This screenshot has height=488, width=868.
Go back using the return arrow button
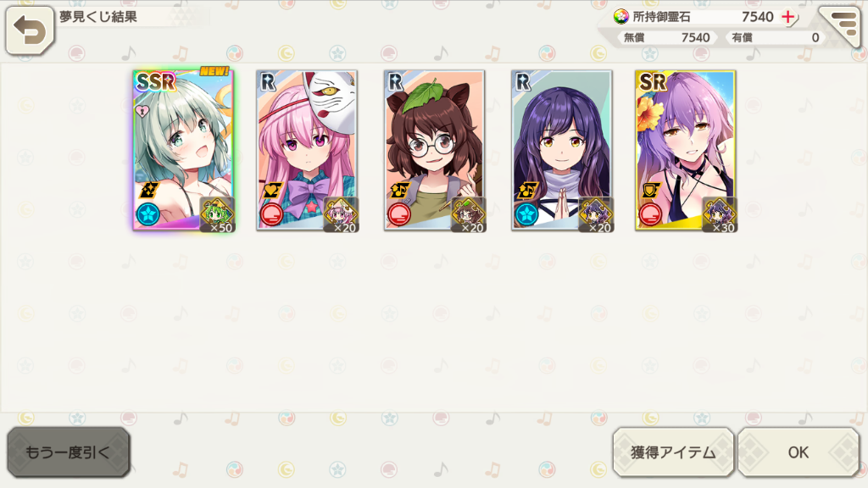point(30,30)
